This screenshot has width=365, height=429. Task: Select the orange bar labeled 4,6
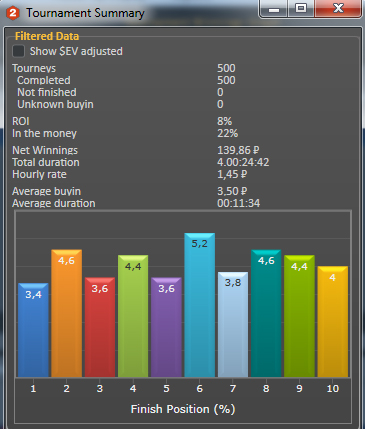pos(66,313)
